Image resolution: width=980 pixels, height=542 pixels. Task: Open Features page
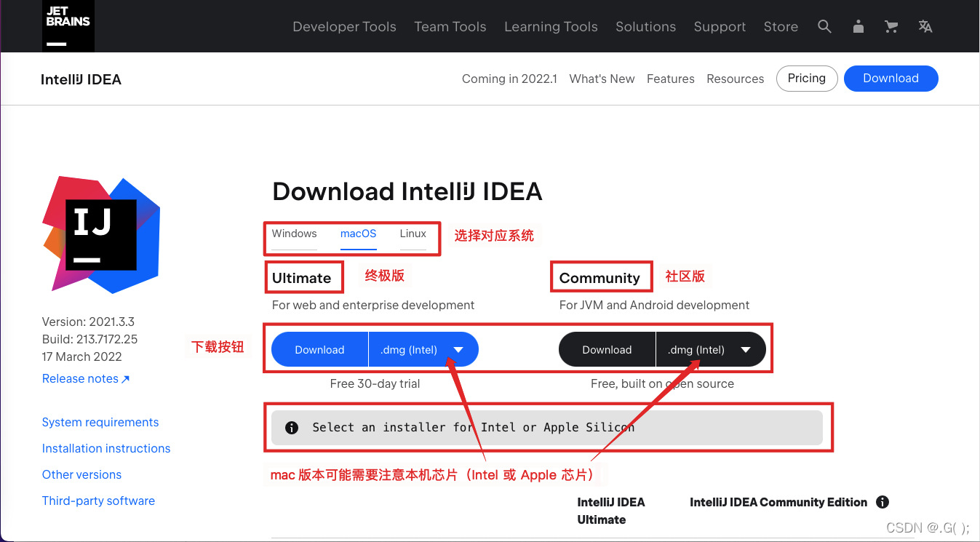671,79
